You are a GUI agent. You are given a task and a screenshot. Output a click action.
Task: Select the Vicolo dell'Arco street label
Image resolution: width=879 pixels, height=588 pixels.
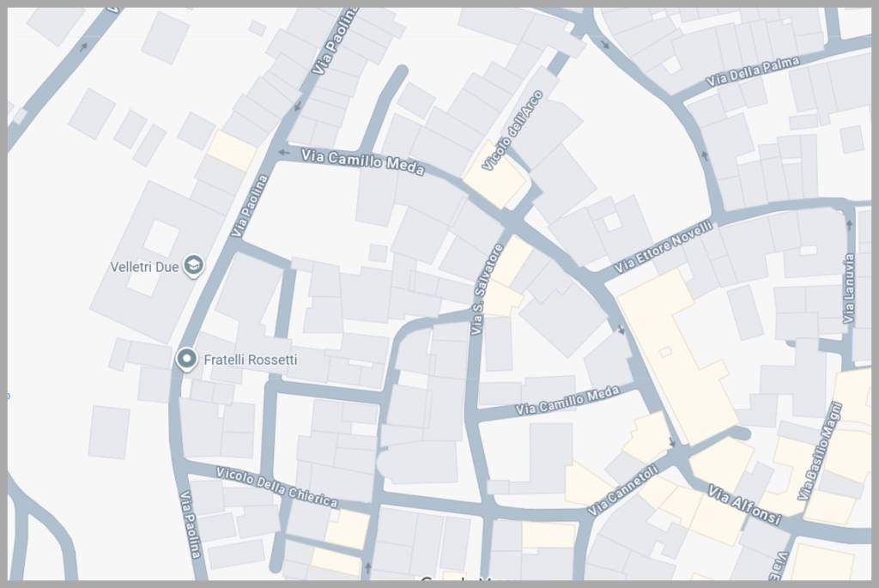pyautogui.click(x=512, y=131)
